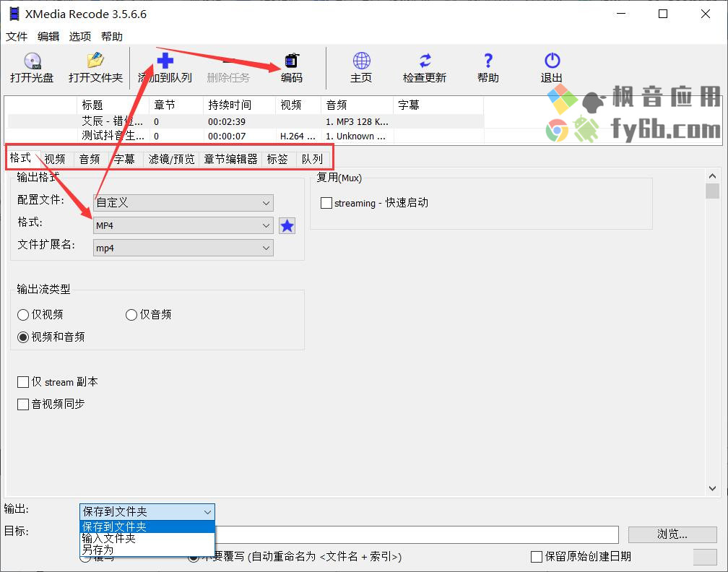728x572 pixels.
Task: Click the duration cell 00:02:39
Action: (x=227, y=121)
